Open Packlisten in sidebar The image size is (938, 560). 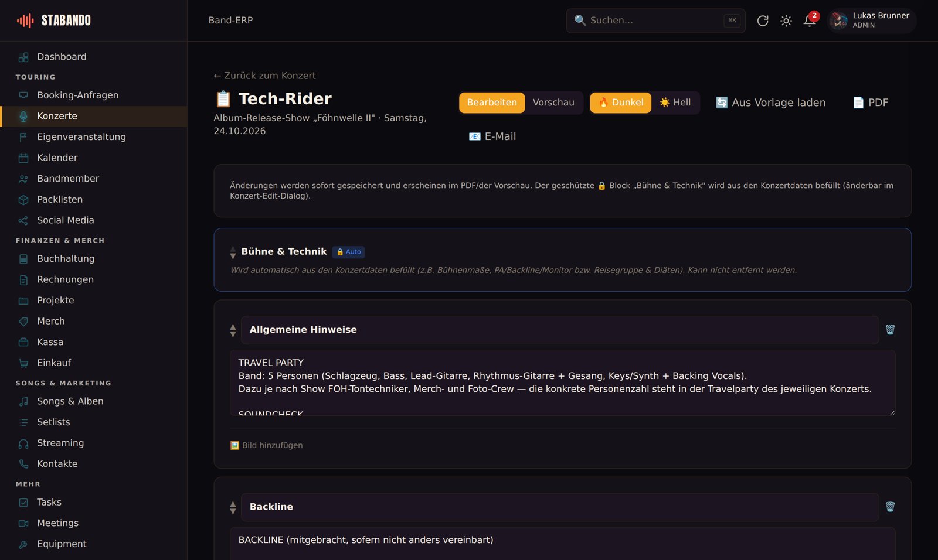94,199
